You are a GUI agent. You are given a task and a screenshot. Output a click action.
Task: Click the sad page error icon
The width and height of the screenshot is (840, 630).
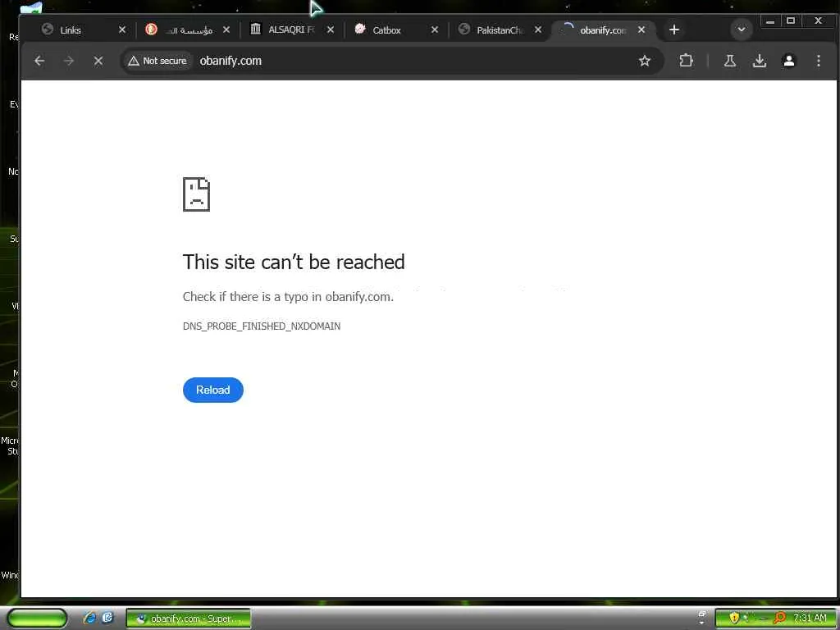click(x=197, y=194)
